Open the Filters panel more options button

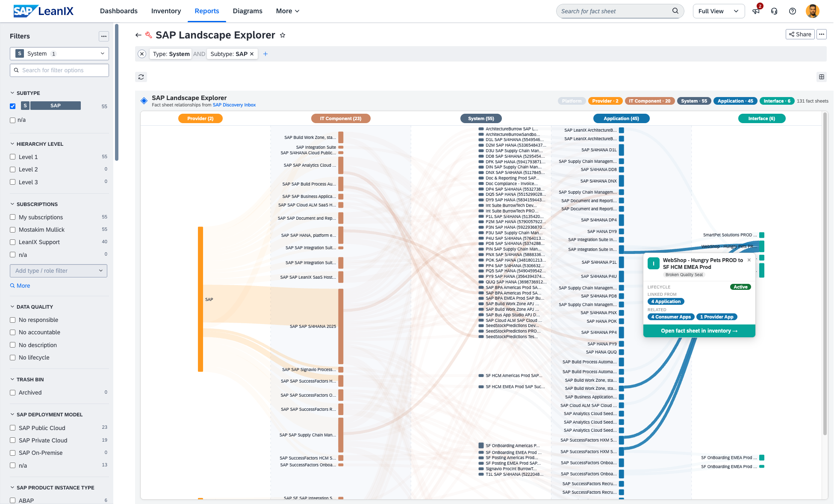click(104, 36)
